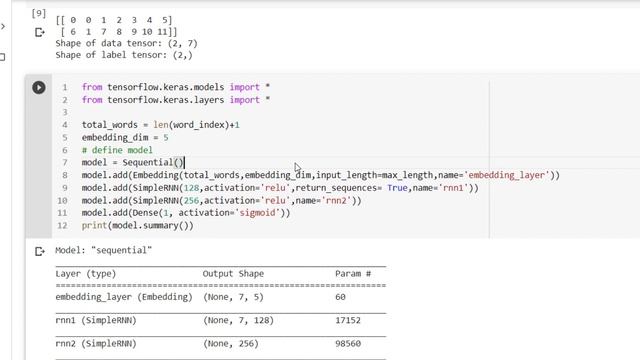Click the sidebar square icon on the left edge

pyautogui.click(x=2, y=57)
